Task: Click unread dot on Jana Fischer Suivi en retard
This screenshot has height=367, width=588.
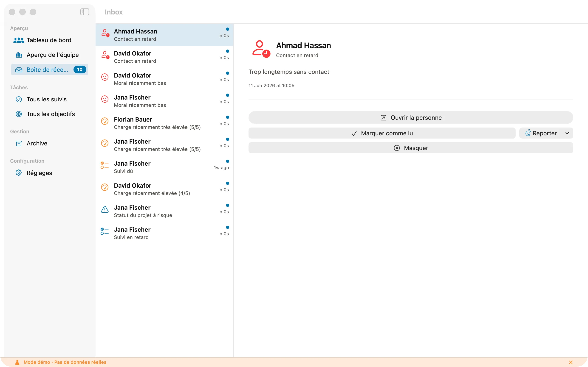Action: pos(227,228)
